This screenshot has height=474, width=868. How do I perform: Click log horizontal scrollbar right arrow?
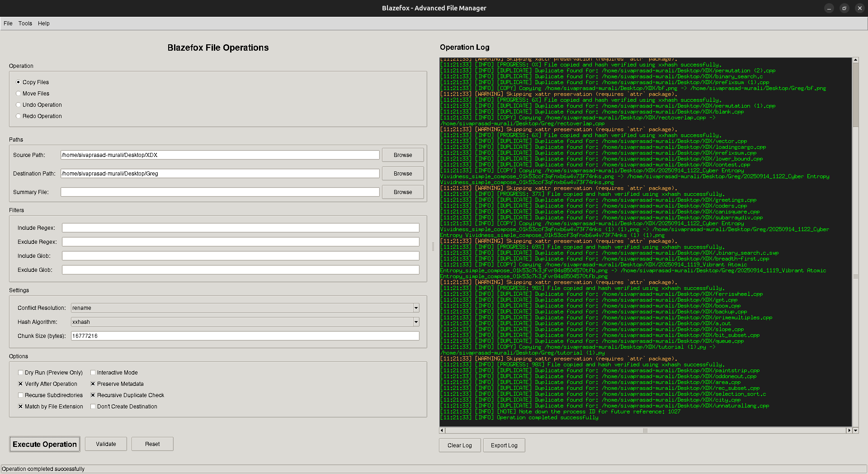point(849,431)
